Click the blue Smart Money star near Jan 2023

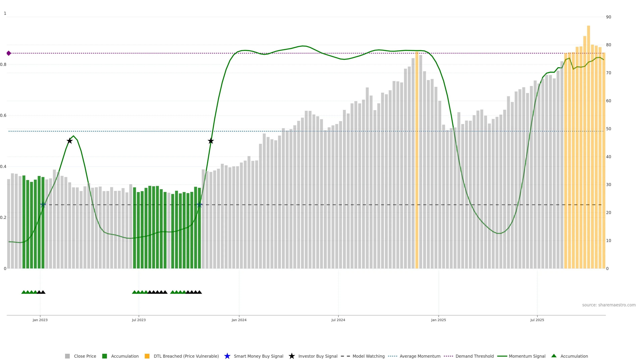[x=43, y=205]
